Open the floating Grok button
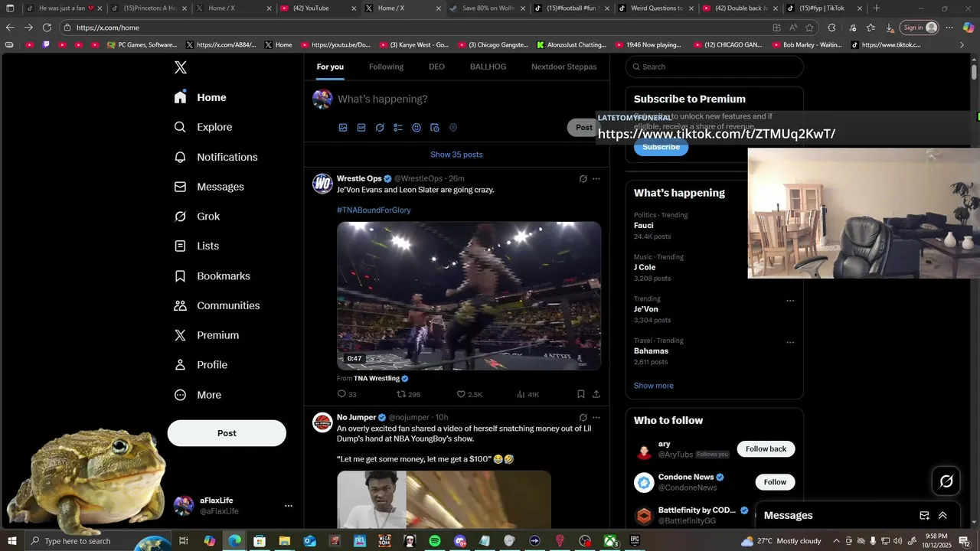The height and width of the screenshot is (551, 980). click(946, 481)
